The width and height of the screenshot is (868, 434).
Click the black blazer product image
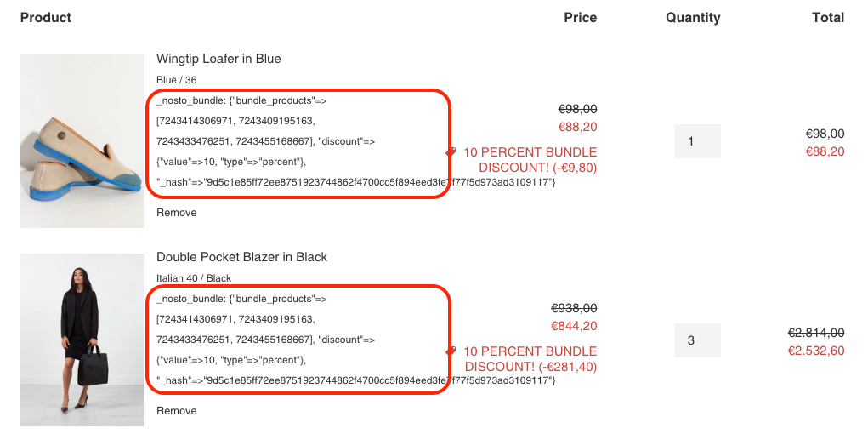(x=82, y=340)
